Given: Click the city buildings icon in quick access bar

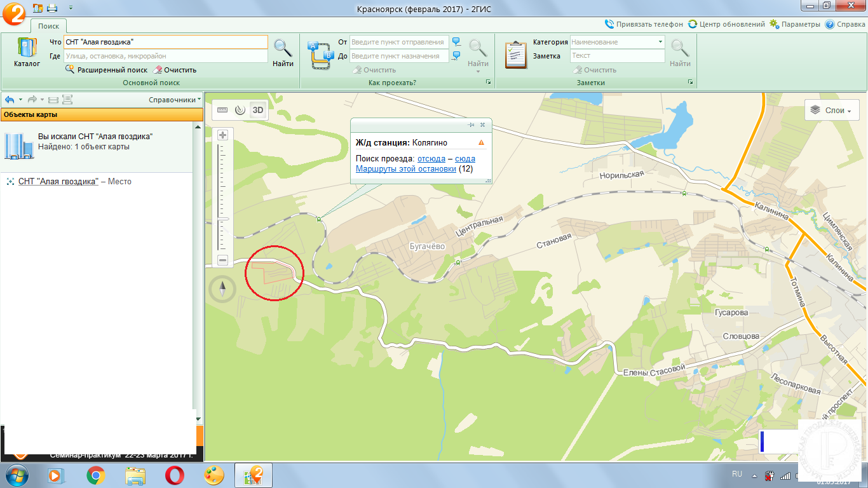Looking at the screenshot, I should point(37,8).
